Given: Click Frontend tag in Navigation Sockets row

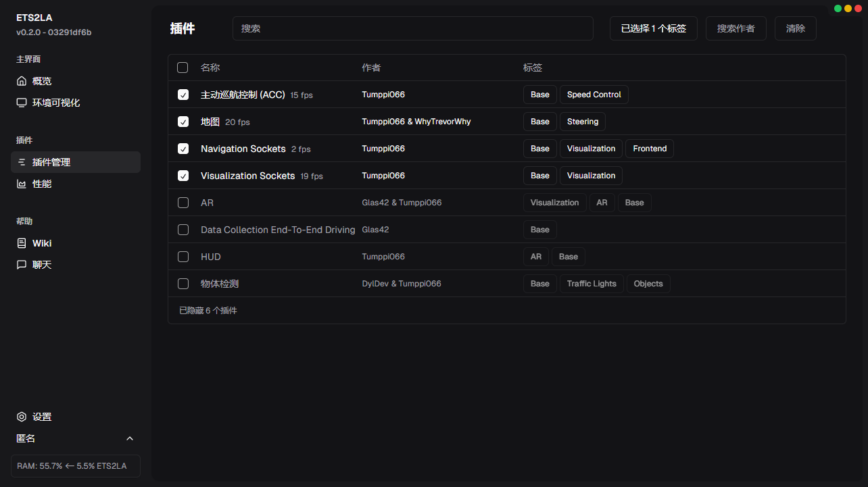Looking at the screenshot, I should tap(650, 149).
